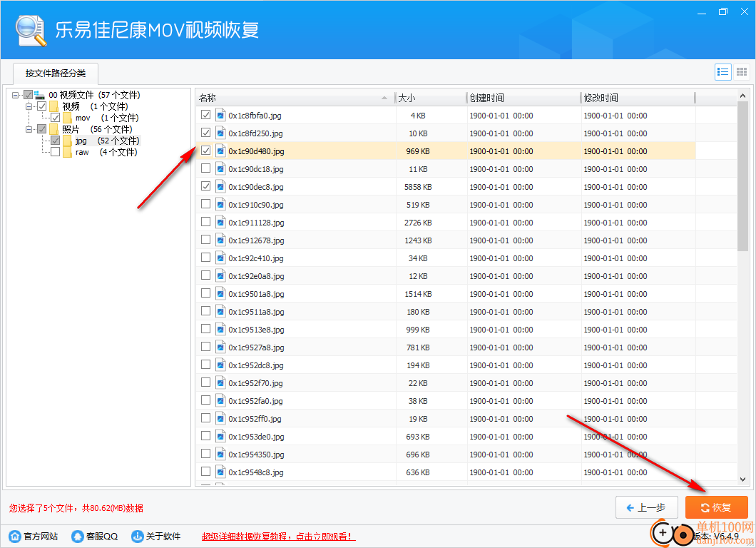Click the vertical scrollbar thumb of file list
The image size is (756, 548).
click(742, 176)
